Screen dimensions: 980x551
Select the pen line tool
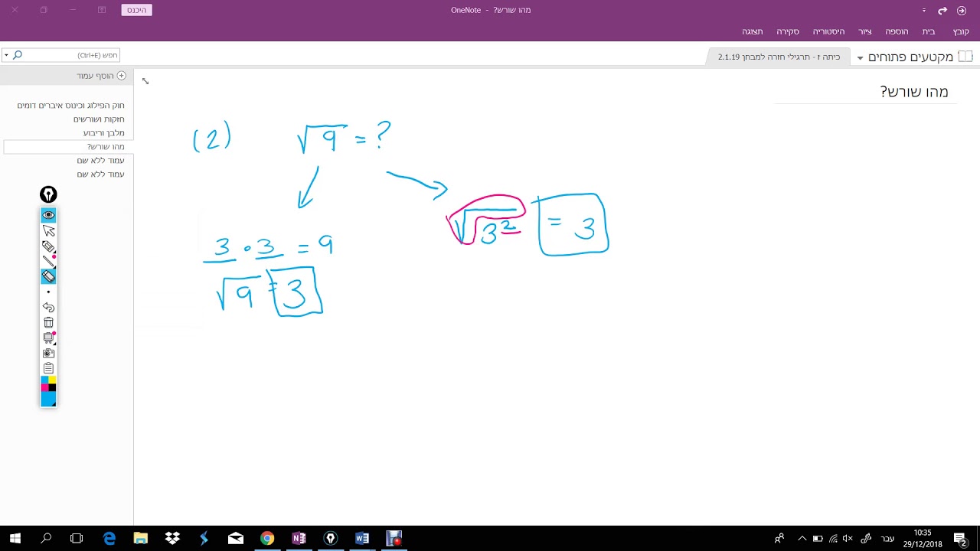(48, 261)
